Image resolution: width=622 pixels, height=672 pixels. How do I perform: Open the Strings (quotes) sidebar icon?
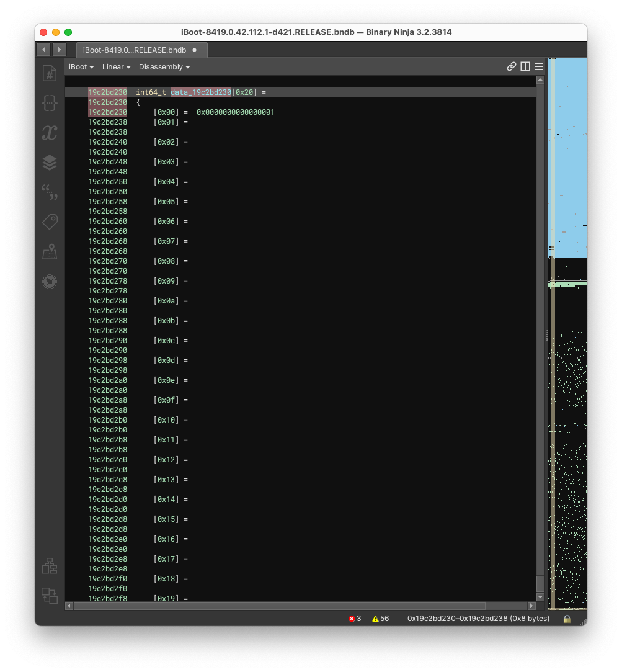pos(50,192)
